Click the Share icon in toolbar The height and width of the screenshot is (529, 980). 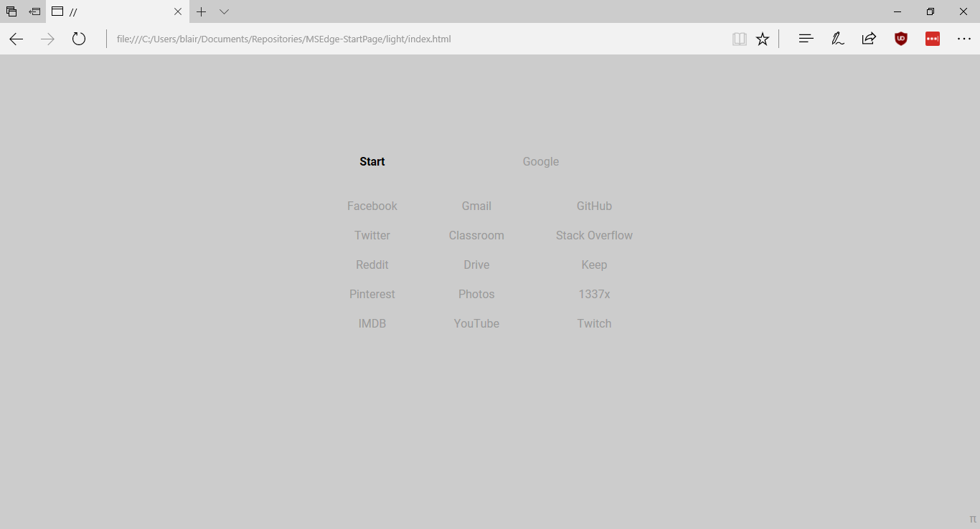pos(869,39)
